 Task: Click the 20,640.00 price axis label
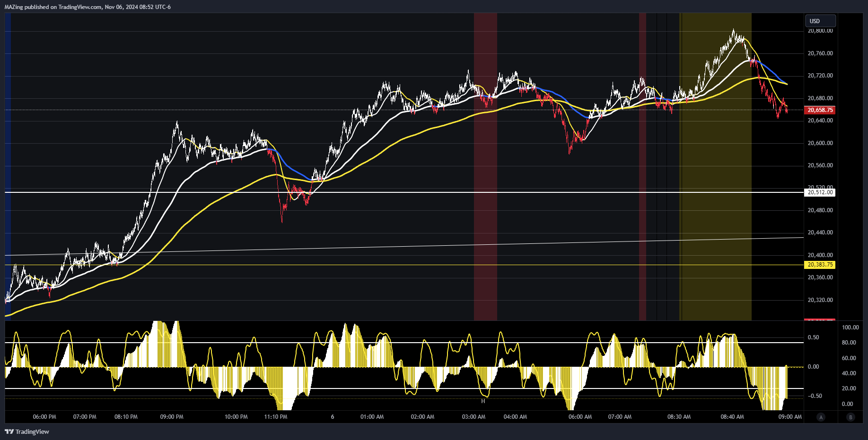pos(820,121)
